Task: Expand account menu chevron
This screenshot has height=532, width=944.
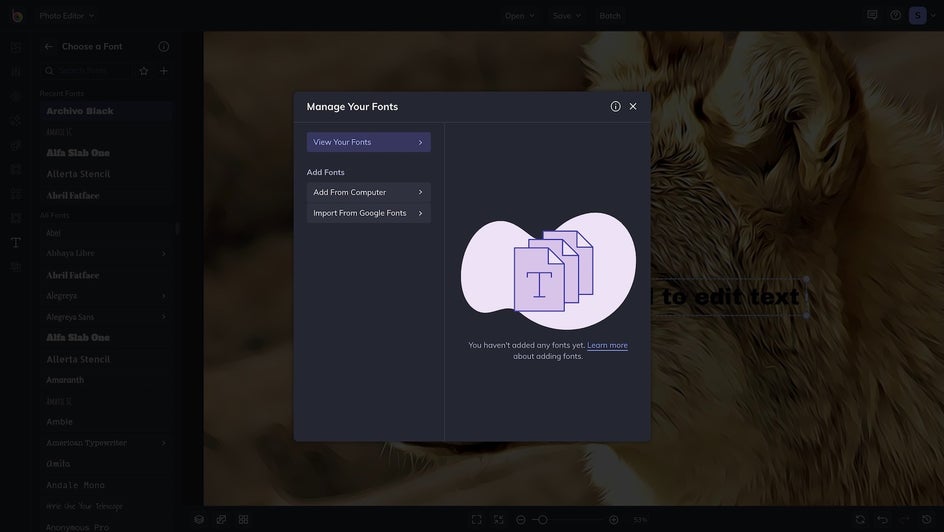Action: coord(934,16)
